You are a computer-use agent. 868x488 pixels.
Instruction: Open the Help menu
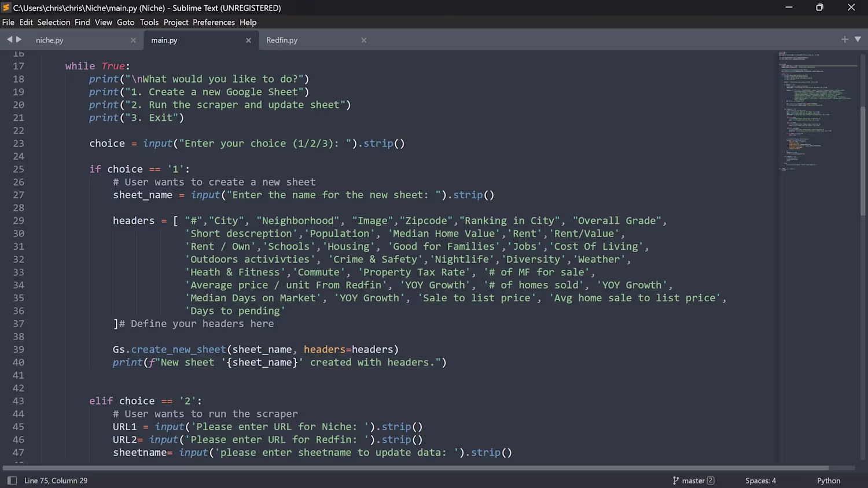pyautogui.click(x=248, y=22)
